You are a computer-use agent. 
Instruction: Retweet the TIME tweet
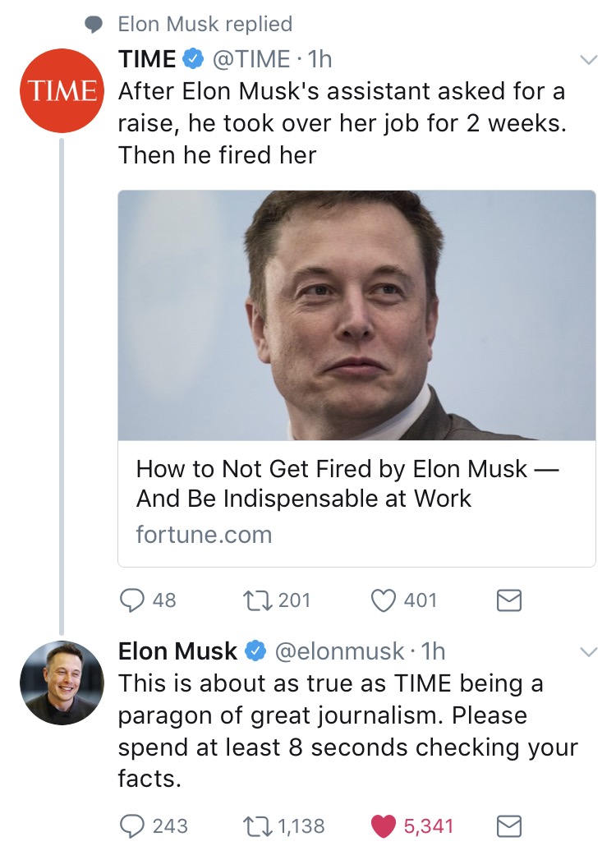pyautogui.click(x=255, y=600)
